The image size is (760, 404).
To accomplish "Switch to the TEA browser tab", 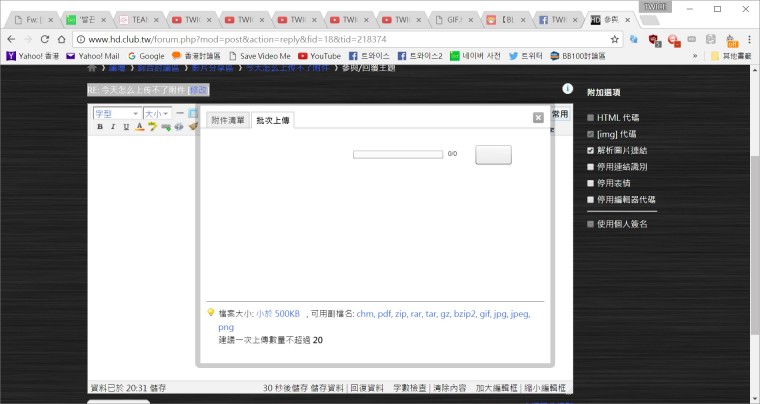I will click(x=139, y=20).
